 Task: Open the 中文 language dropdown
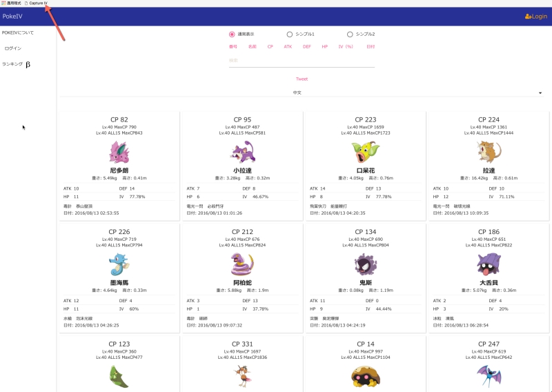(302, 92)
